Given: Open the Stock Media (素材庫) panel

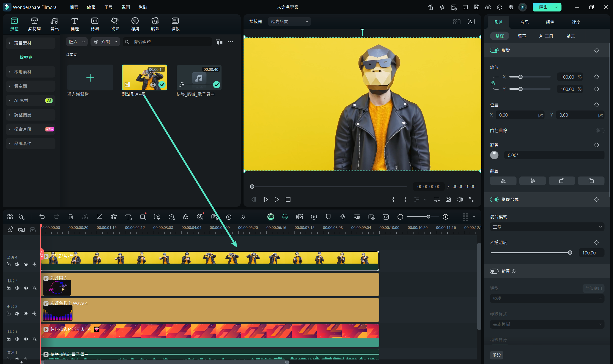Looking at the screenshot, I should [34, 24].
